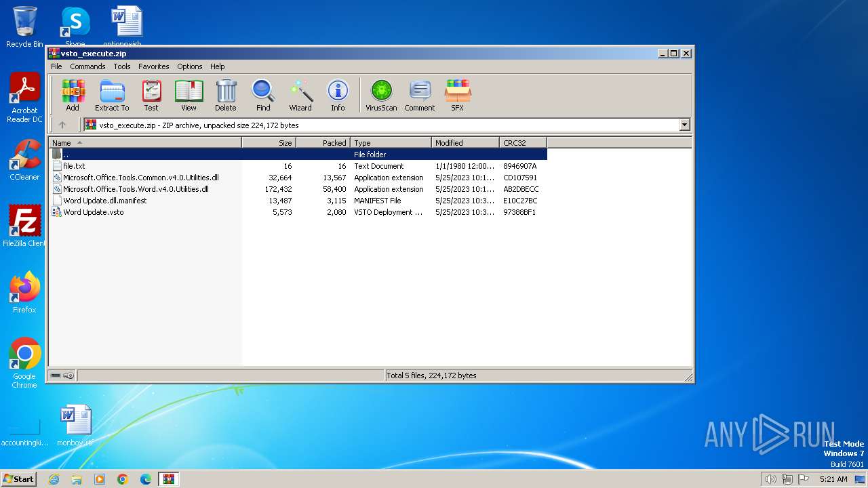
Task: Open FileZilla Client desktop icon
Action: [24, 226]
